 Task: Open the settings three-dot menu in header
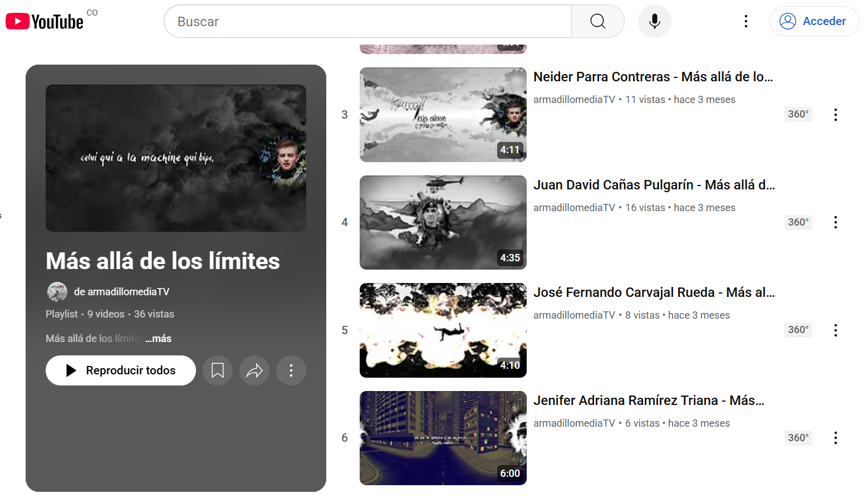746,22
